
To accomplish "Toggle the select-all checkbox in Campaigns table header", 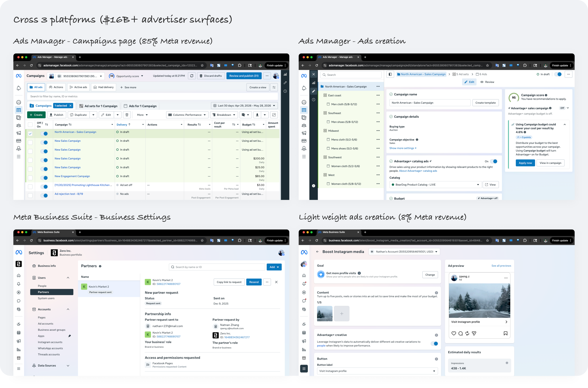I will 30,125.
